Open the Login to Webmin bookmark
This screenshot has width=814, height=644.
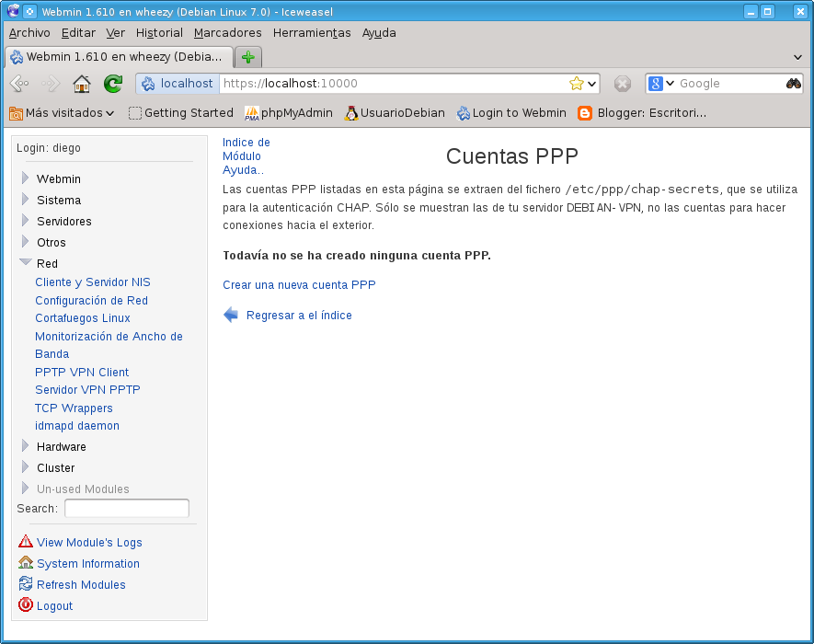coord(511,113)
